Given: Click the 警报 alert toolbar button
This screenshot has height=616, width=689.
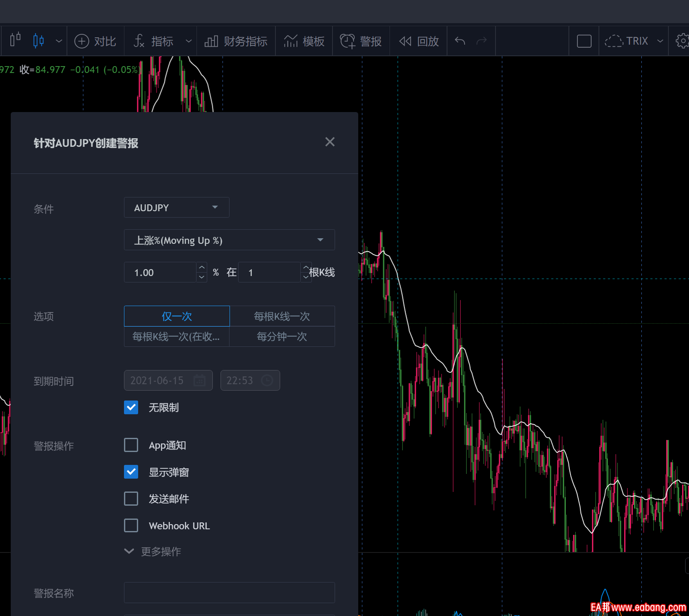Looking at the screenshot, I should coord(361,41).
